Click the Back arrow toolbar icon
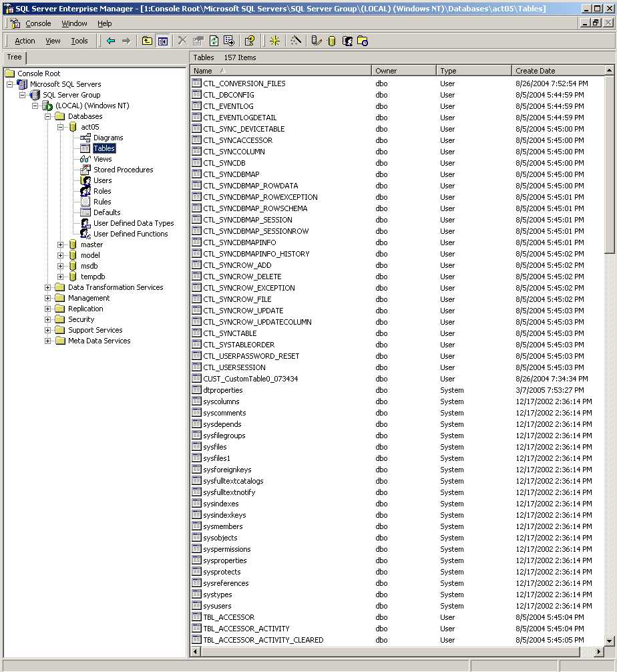Viewport: 617px width, 672px height. point(111,41)
